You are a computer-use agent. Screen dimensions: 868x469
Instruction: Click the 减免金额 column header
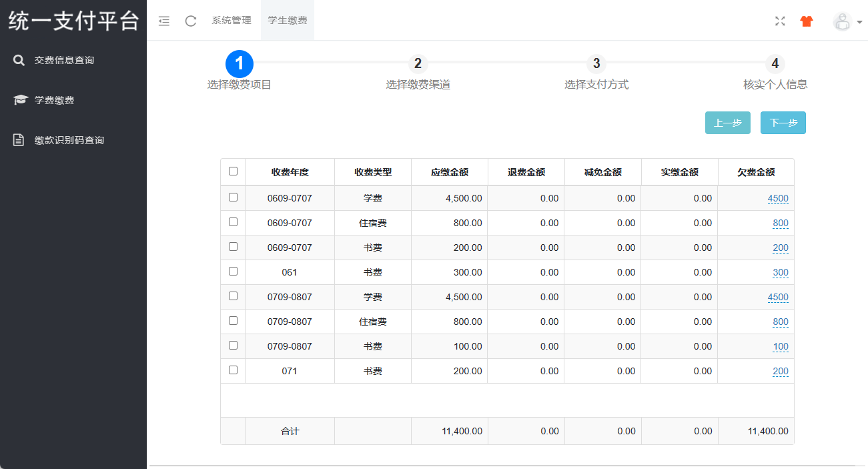point(603,172)
